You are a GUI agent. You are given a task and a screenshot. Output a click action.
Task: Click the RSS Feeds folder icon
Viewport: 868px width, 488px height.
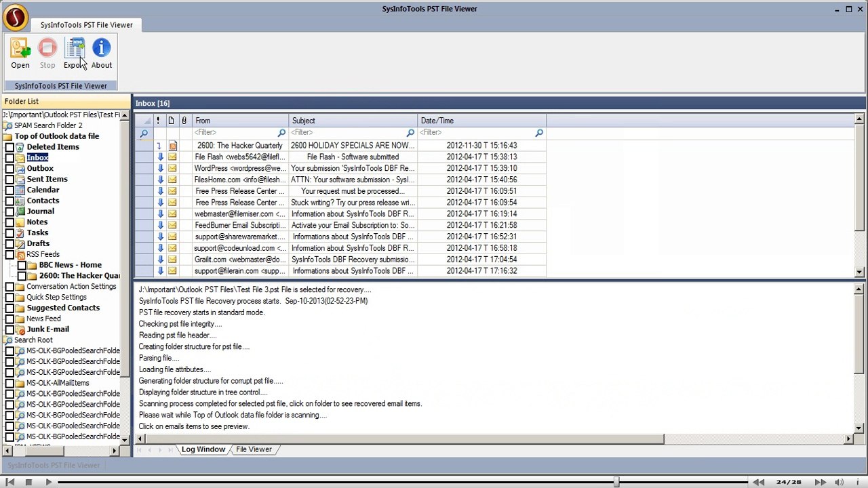20,254
